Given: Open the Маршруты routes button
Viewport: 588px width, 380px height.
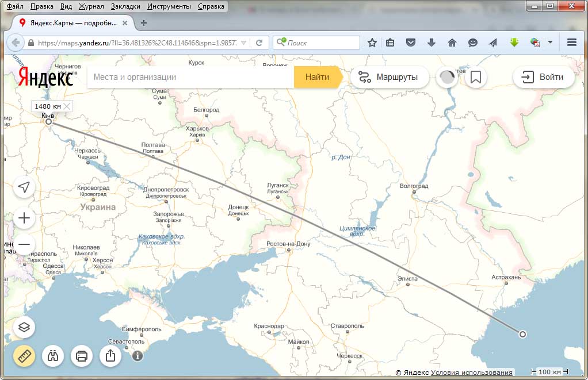Looking at the screenshot, I should point(390,77).
